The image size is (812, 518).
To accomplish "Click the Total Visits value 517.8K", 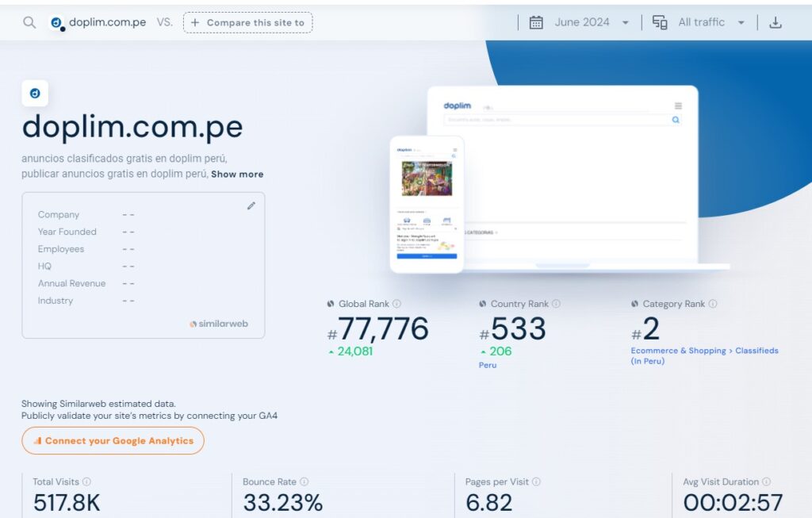I will [67, 503].
